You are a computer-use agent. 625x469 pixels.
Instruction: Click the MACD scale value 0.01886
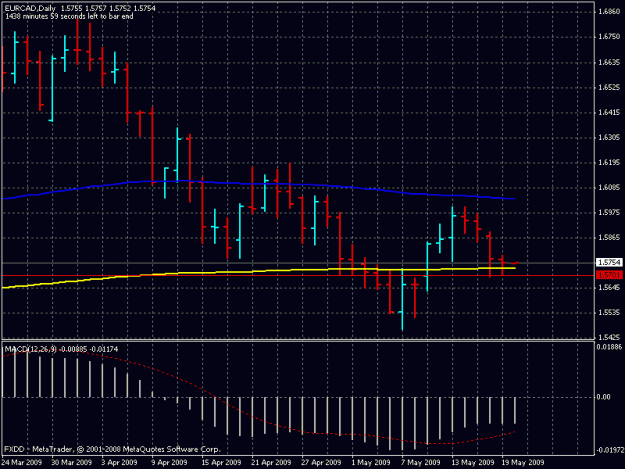(609, 347)
